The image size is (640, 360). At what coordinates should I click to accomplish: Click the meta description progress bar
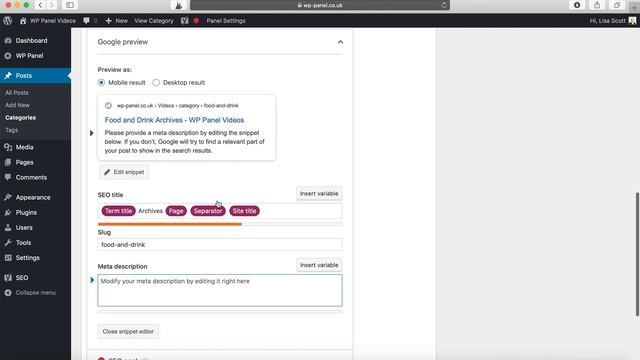220,311
